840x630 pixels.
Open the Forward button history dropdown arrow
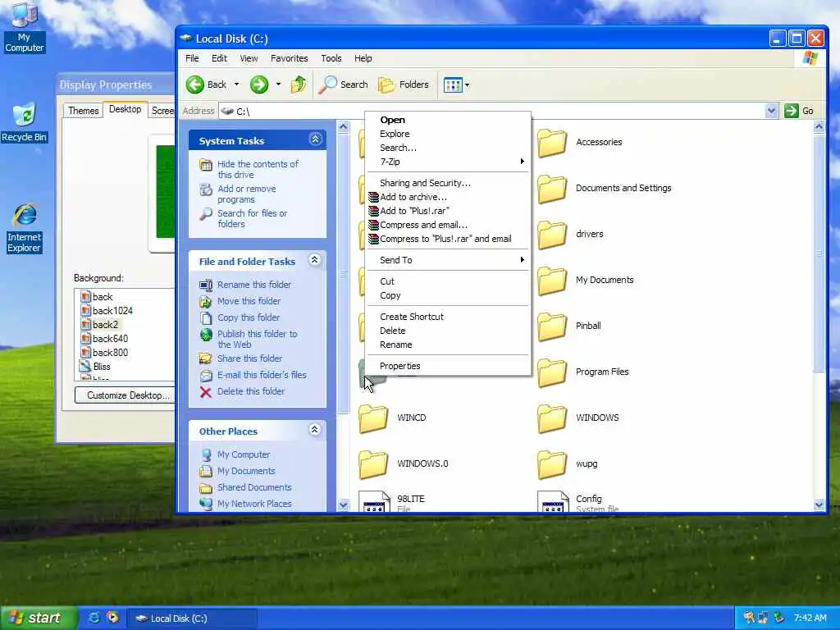click(278, 84)
